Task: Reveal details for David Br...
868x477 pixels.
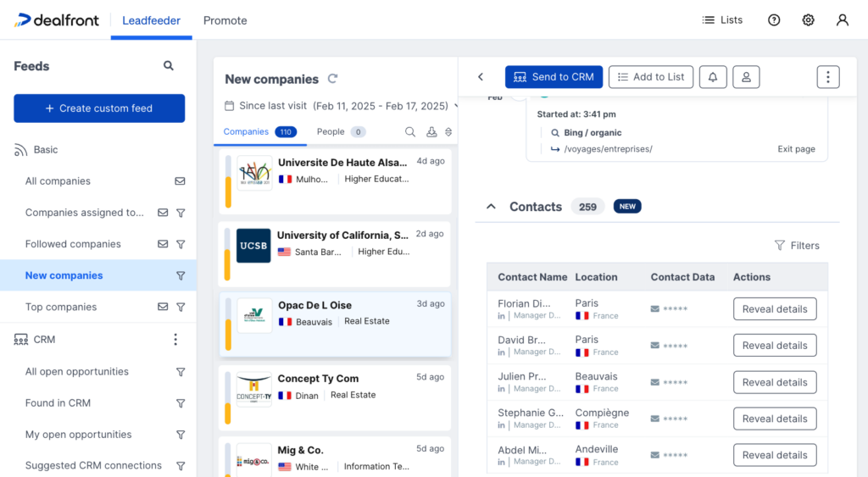Action: (x=775, y=346)
